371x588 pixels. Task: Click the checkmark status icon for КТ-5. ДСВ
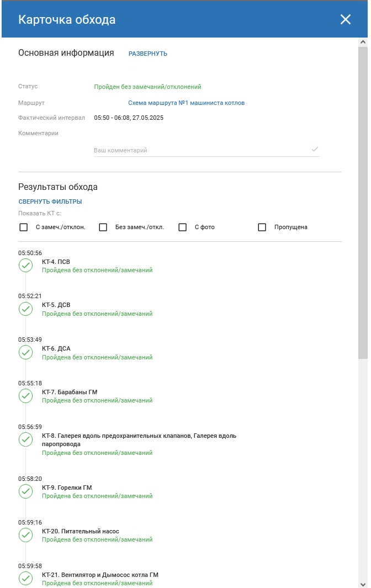click(25, 309)
